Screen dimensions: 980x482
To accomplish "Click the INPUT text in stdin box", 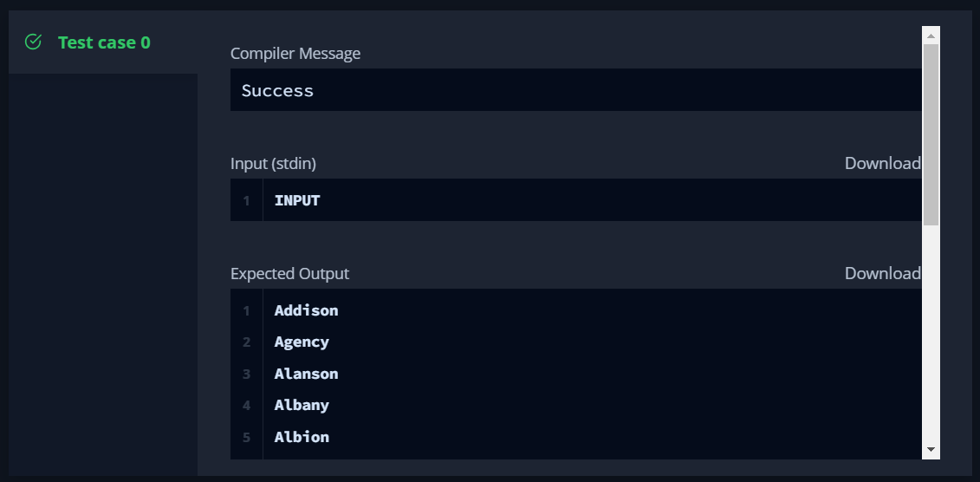I will click(x=297, y=200).
